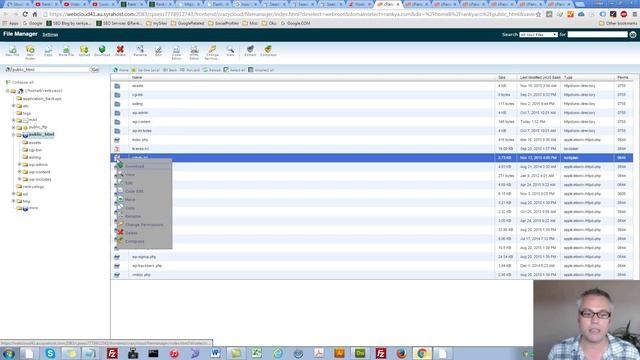Expand the wp-admin folder in the tree
Screen dimensions: 640x360
point(20,165)
